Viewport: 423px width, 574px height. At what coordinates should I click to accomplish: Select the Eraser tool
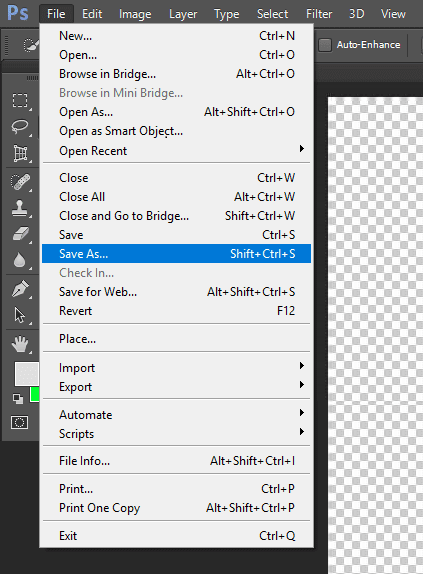point(20,234)
